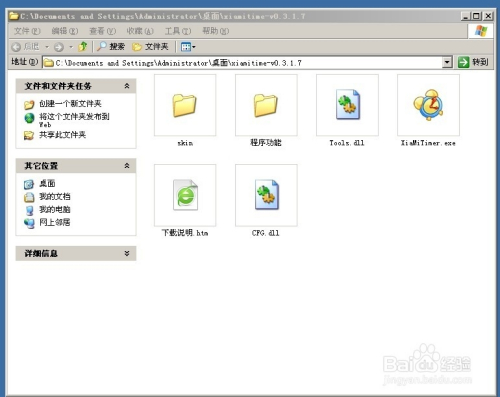Select the 程序功能 folder name label
Image resolution: width=500 pixels, height=397 pixels.
[x=266, y=143]
